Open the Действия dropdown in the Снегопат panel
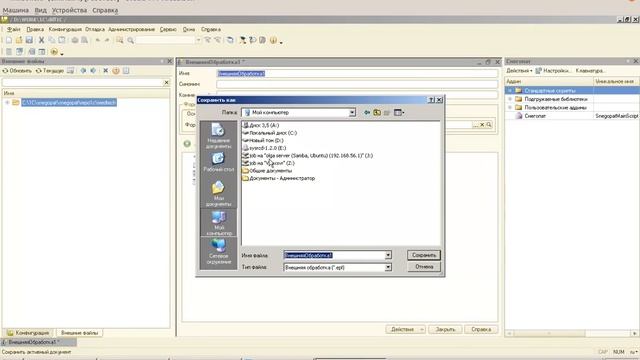The height and width of the screenshot is (360, 640). [x=519, y=71]
